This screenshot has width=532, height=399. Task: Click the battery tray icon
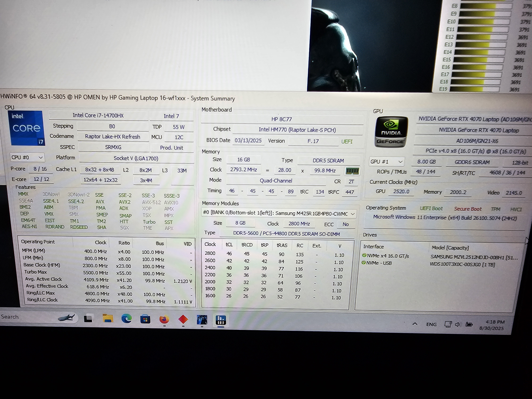click(x=469, y=324)
